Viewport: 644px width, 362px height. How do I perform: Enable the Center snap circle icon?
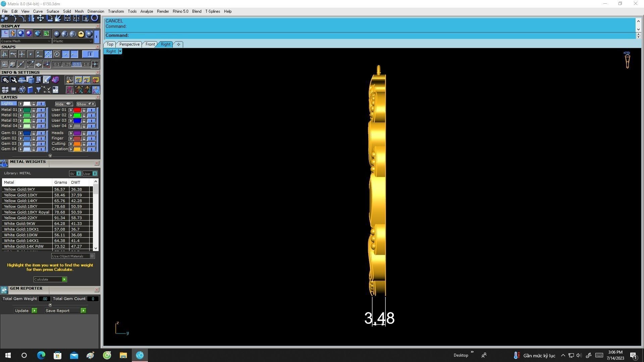[x=57, y=54]
